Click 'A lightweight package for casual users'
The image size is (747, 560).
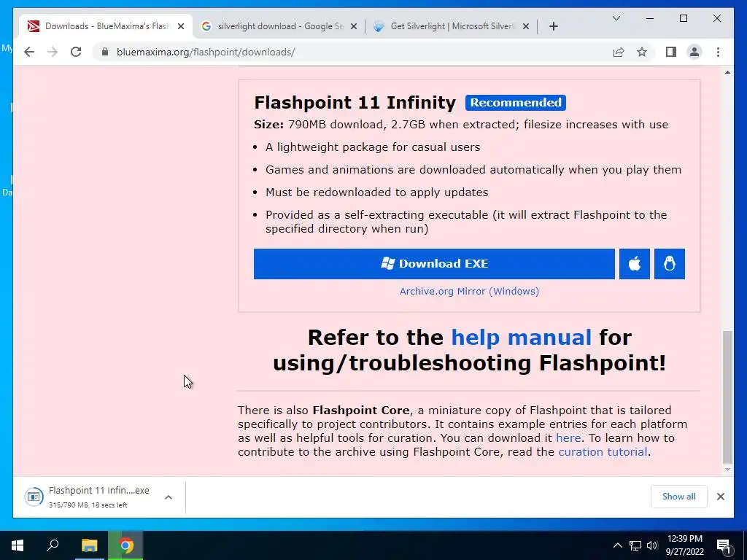tap(373, 147)
